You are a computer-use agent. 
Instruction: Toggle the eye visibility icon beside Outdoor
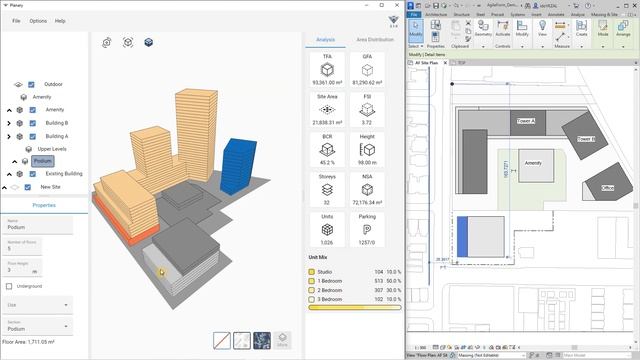18,84
